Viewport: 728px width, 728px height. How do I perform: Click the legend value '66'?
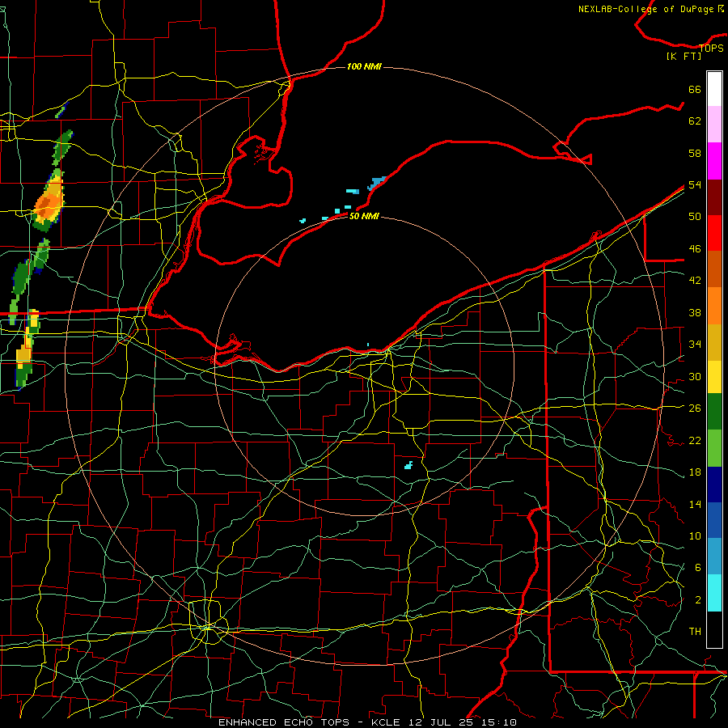coord(695,90)
